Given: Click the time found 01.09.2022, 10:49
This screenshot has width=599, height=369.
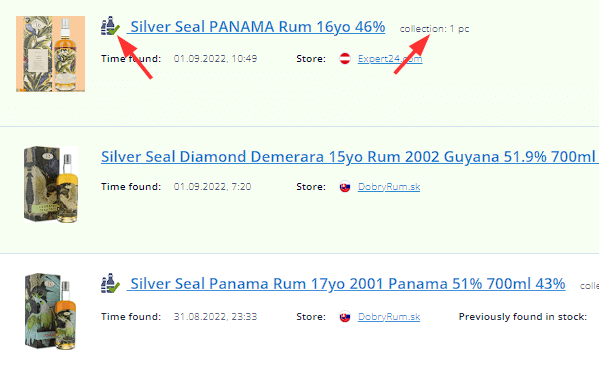Looking at the screenshot, I should tap(215, 59).
